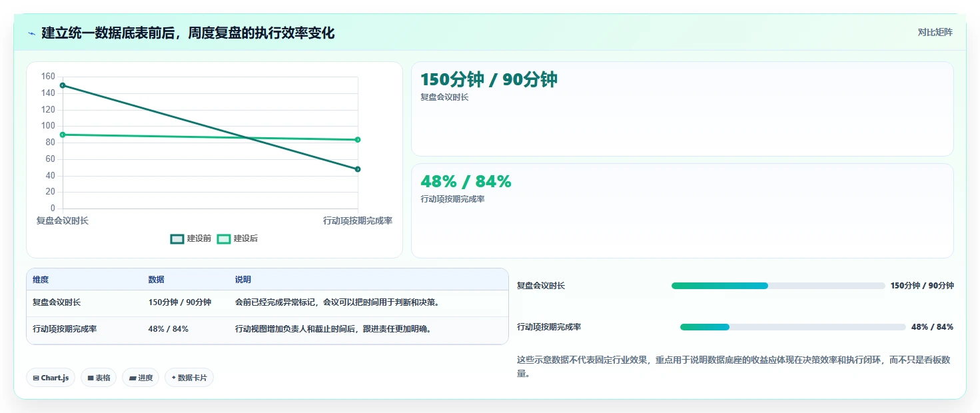Image resolution: width=980 pixels, height=413 pixels.
Task: Click the Chart.js tag
Action: point(51,378)
